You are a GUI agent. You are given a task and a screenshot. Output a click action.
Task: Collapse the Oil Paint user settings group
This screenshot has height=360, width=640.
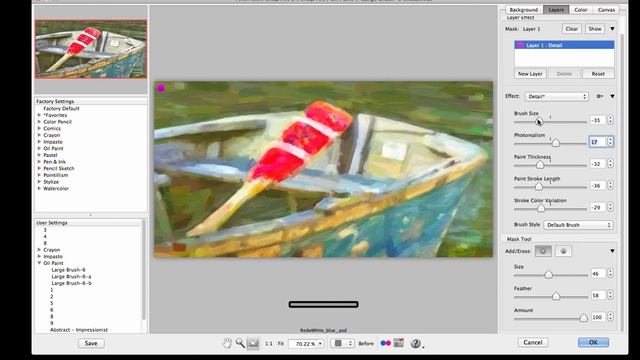coord(39,263)
